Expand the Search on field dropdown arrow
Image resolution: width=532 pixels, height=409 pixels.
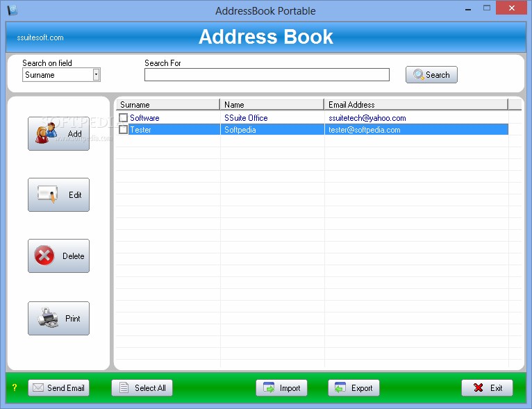pos(97,74)
